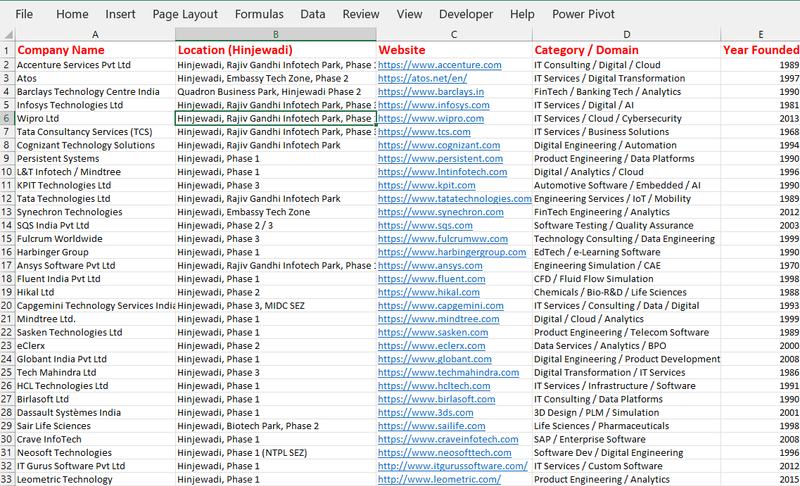Open the sqs.com link

click(425, 225)
